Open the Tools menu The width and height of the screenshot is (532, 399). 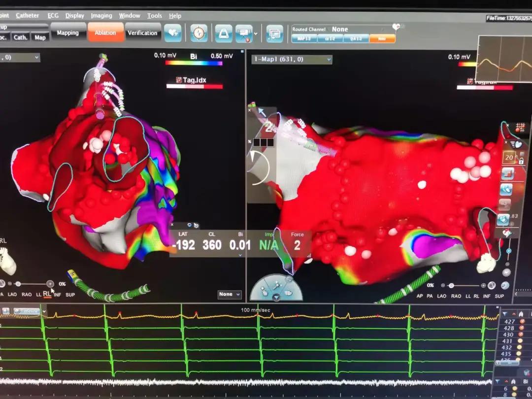click(154, 16)
